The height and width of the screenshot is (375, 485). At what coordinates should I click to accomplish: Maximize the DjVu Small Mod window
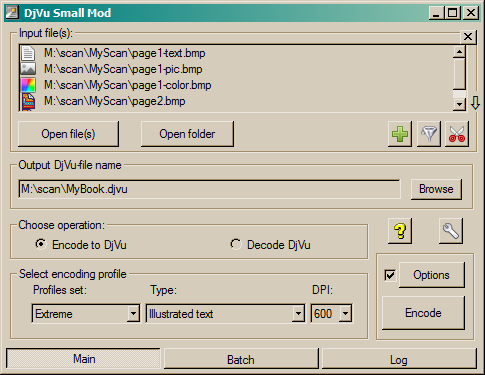452,13
